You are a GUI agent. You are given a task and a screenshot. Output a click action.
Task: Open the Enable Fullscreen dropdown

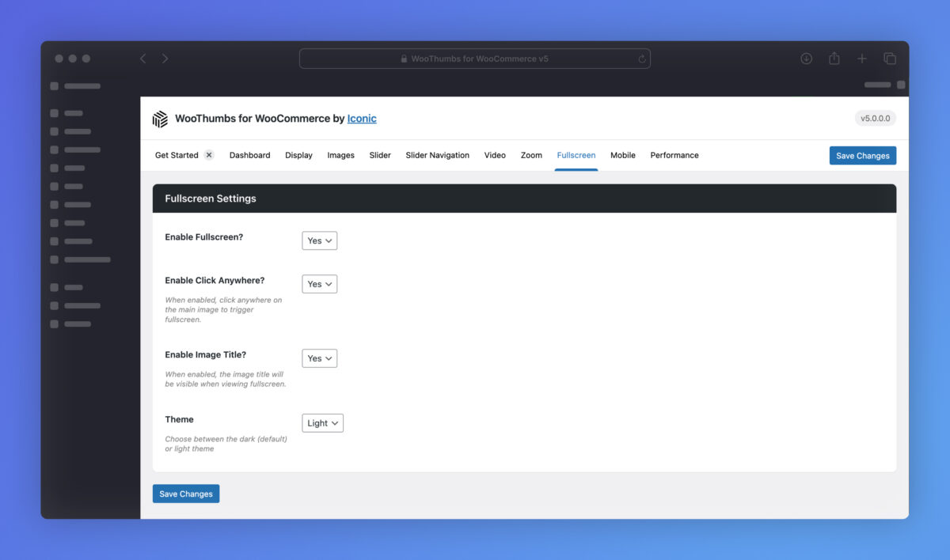(319, 240)
